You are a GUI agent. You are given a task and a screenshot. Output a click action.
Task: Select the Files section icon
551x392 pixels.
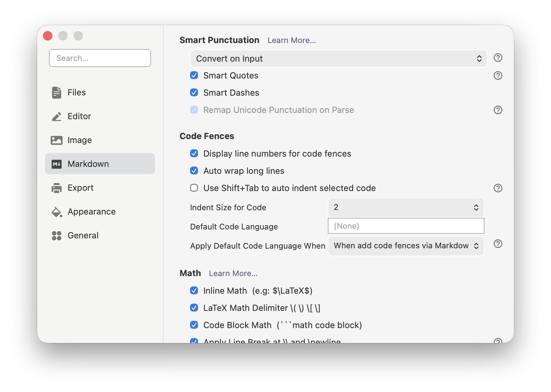pyautogui.click(x=57, y=92)
